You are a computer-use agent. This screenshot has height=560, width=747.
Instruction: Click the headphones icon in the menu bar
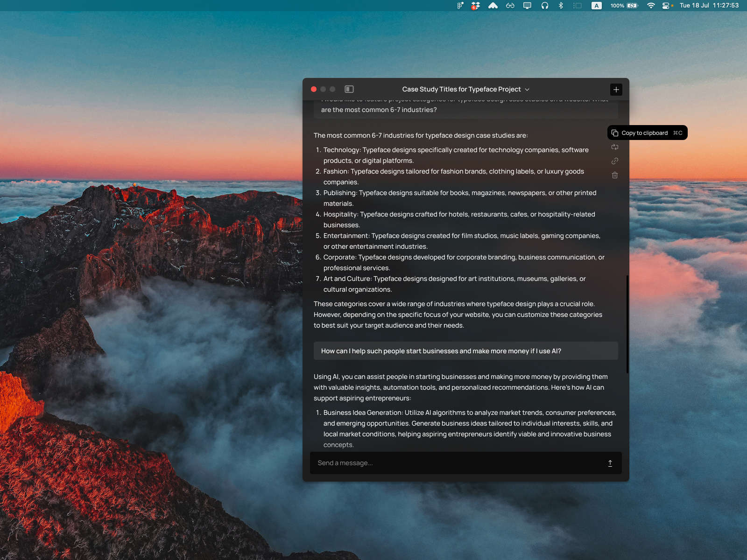point(544,6)
